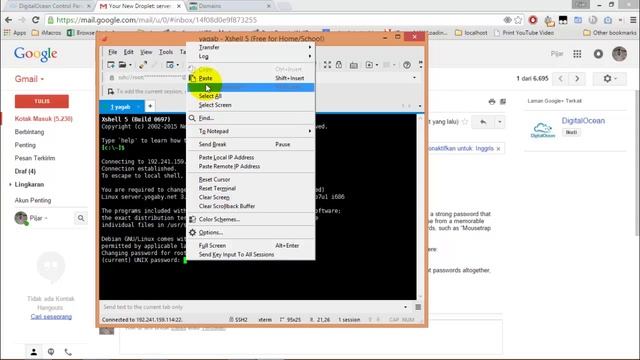This screenshot has height=360, width=640.
Task: Click the keyboard icon in the Xshell toolbar
Action: tap(354, 65)
